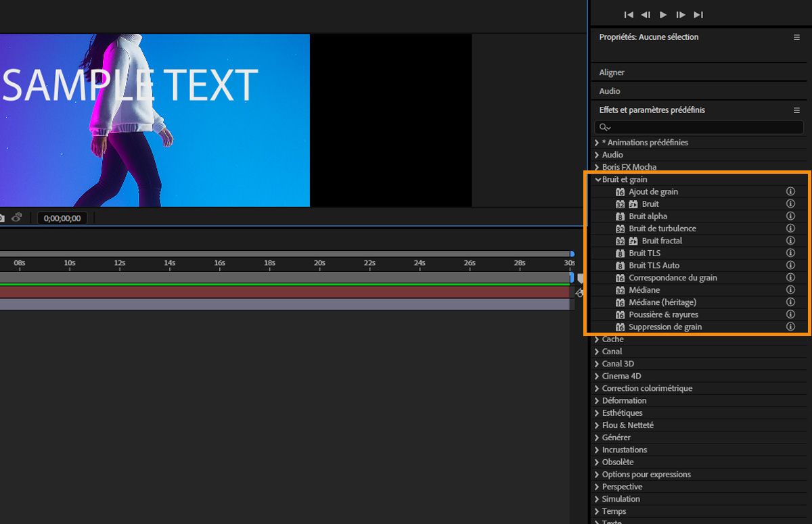Open the Audio panel tab
The height and width of the screenshot is (524, 812).
[610, 91]
